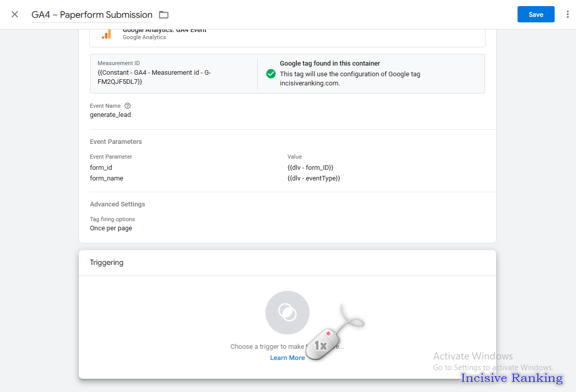The image size is (576, 392).
Task: Click the Event Name help question icon
Action: coord(128,106)
